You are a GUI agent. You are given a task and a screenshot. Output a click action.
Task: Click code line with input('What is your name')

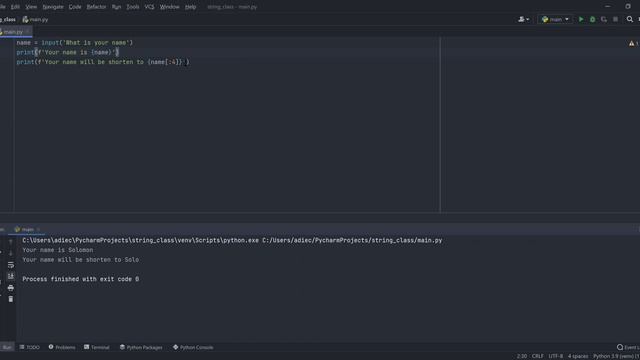pyautogui.click(x=75, y=42)
